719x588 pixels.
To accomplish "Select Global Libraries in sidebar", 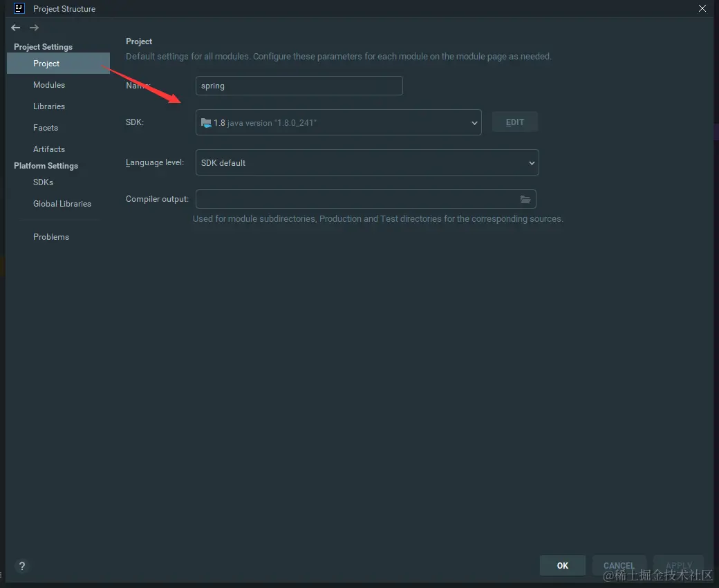I will pyautogui.click(x=62, y=204).
